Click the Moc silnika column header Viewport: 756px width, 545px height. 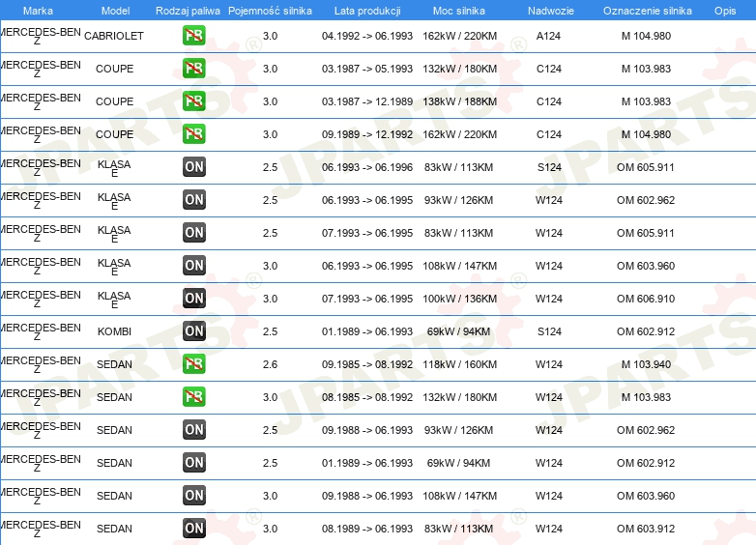pos(459,11)
